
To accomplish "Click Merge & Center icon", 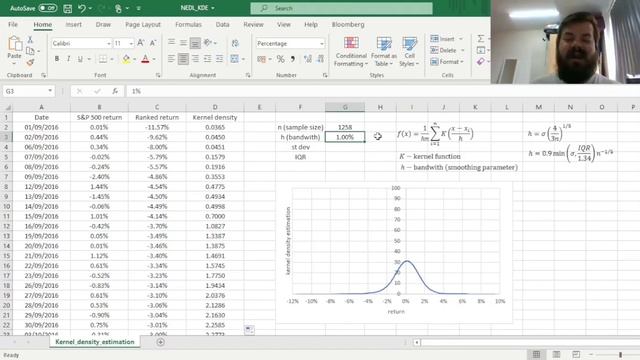I will click(x=234, y=59).
